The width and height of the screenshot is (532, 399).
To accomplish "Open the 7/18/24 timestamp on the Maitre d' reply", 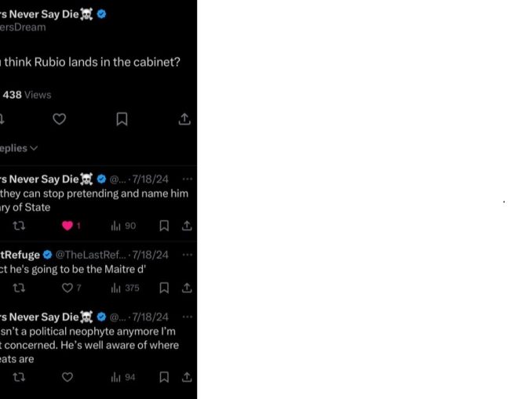I will [151, 255].
